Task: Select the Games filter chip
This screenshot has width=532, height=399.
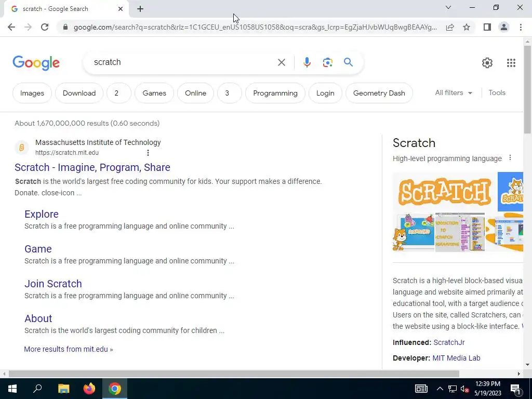Action: click(x=154, y=93)
